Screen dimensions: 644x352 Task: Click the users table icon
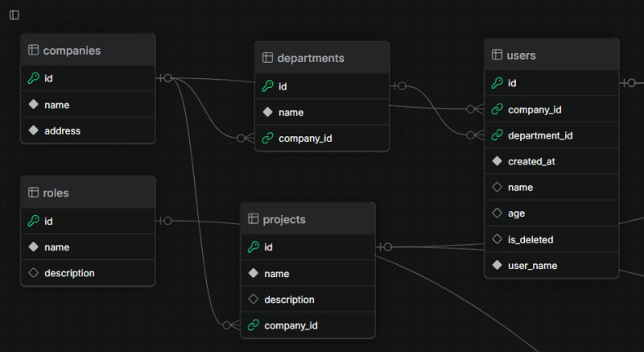497,56
